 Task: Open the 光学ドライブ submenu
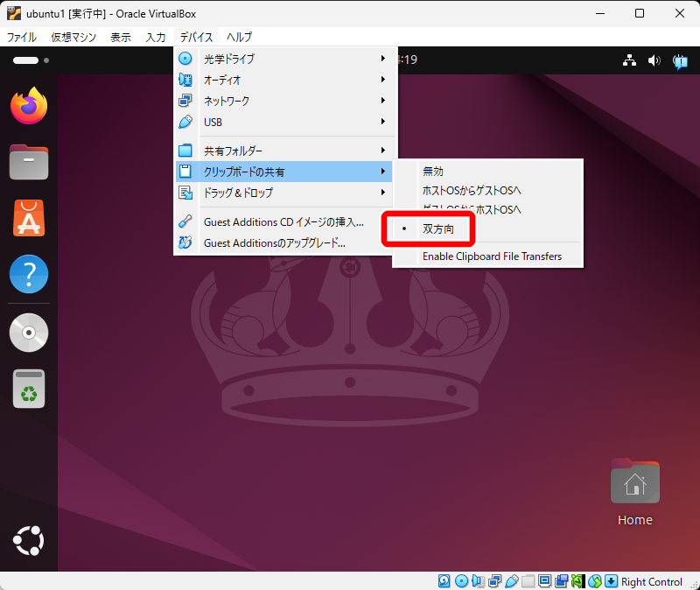(x=283, y=59)
